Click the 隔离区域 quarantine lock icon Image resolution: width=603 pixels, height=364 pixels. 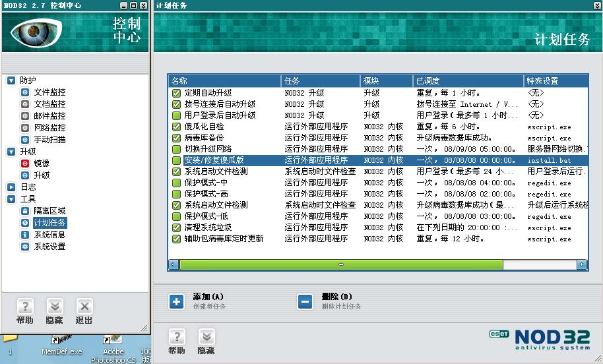pyautogui.click(x=25, y=211)
